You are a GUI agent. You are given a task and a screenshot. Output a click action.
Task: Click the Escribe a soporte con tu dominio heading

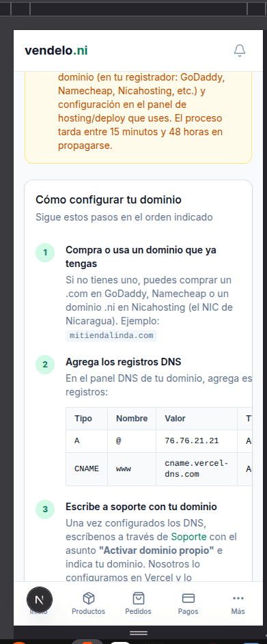click(141, 507)
